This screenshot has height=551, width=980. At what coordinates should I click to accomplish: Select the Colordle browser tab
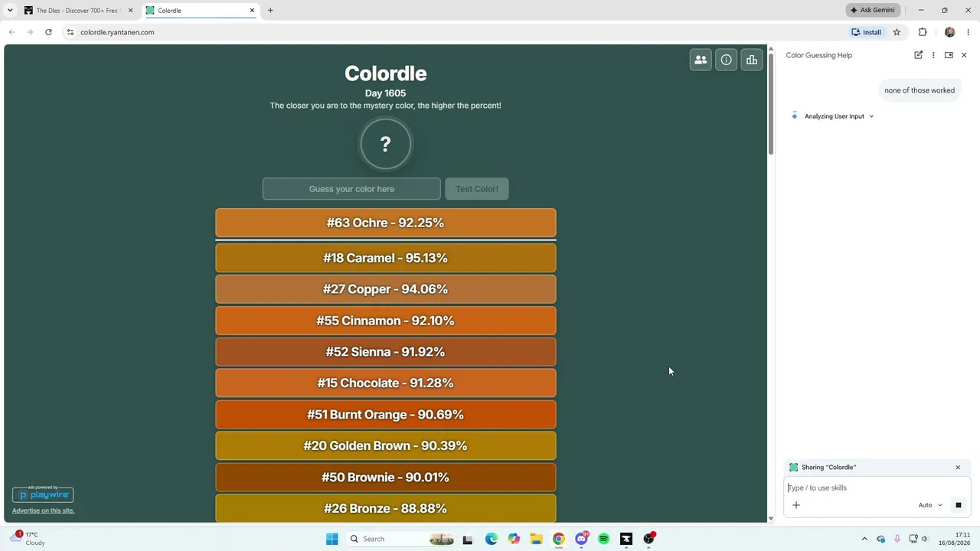pos(201,11)
